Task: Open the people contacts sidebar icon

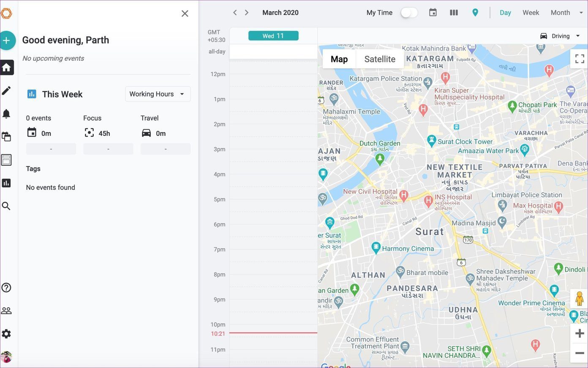Action: click(x=6, y=311)
